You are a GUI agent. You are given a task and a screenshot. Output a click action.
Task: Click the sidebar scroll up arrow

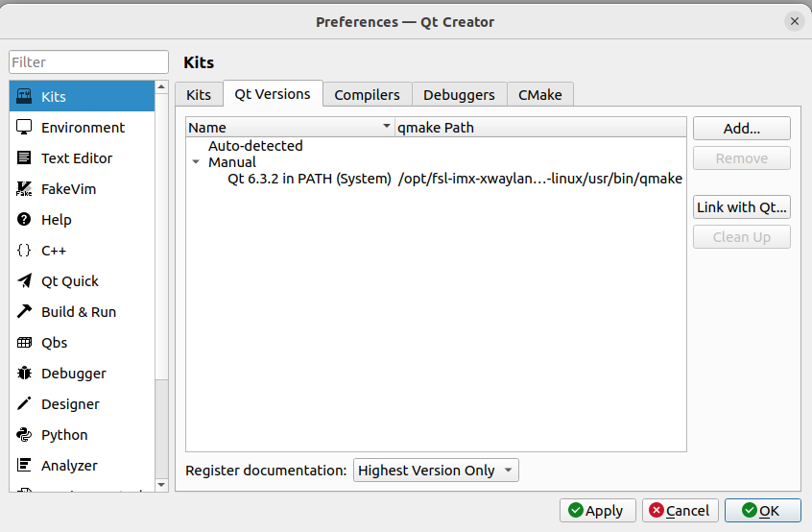pyautogui.click(x=161, y=87)
